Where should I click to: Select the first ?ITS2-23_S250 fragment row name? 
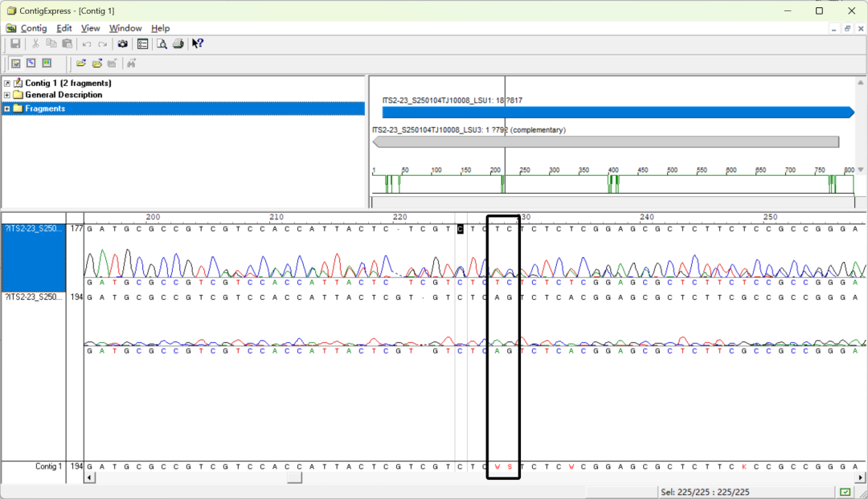(34, 228)
